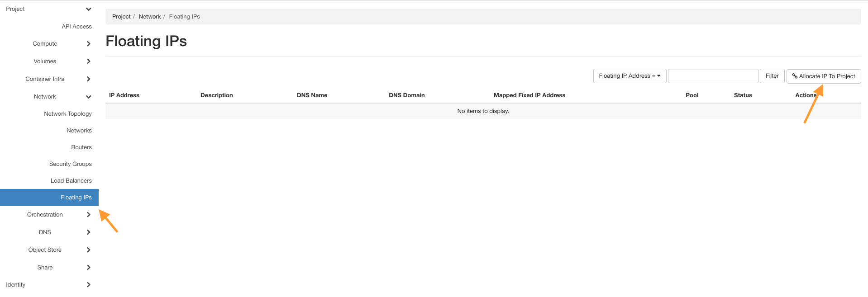The width and height of the screenshot is (868, 297).
Task: Expand the Object Store chevron
Action: (x=88, y=250)
